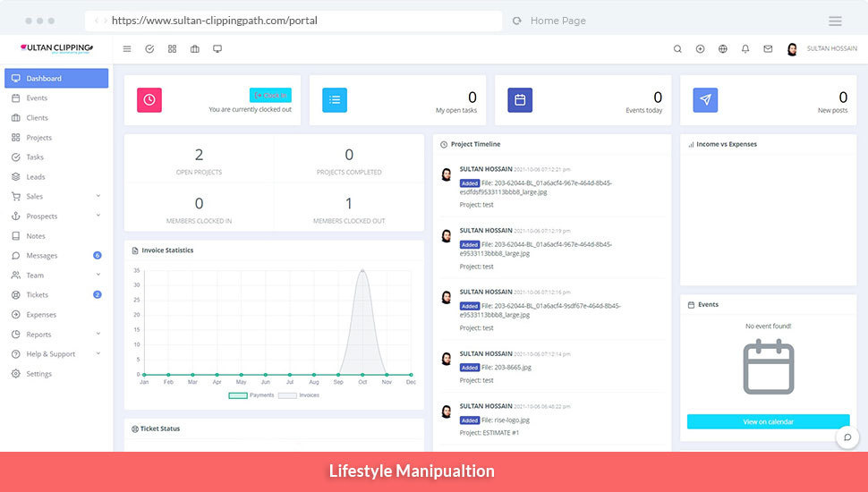
Task: Click the 'No event found!' text
Action: click(769, 326)
